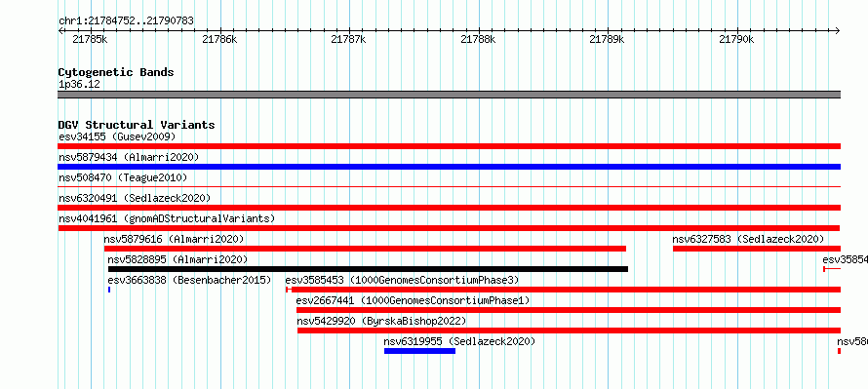This screenshot has width=868, height=389.
Task: Click the cut-off esv3585 label at right edge
Action: (x=846, y=259)
